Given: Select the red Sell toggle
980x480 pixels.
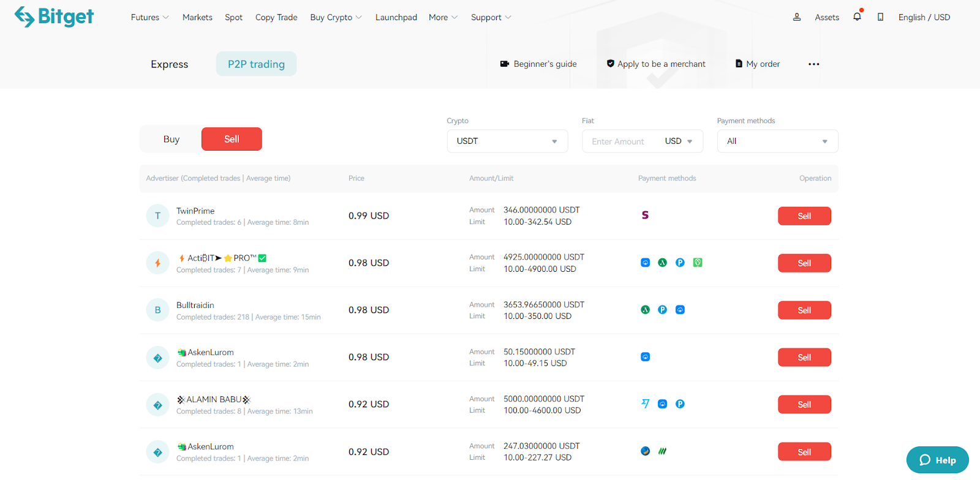Looking at the screenshot, I should point(232,139).
